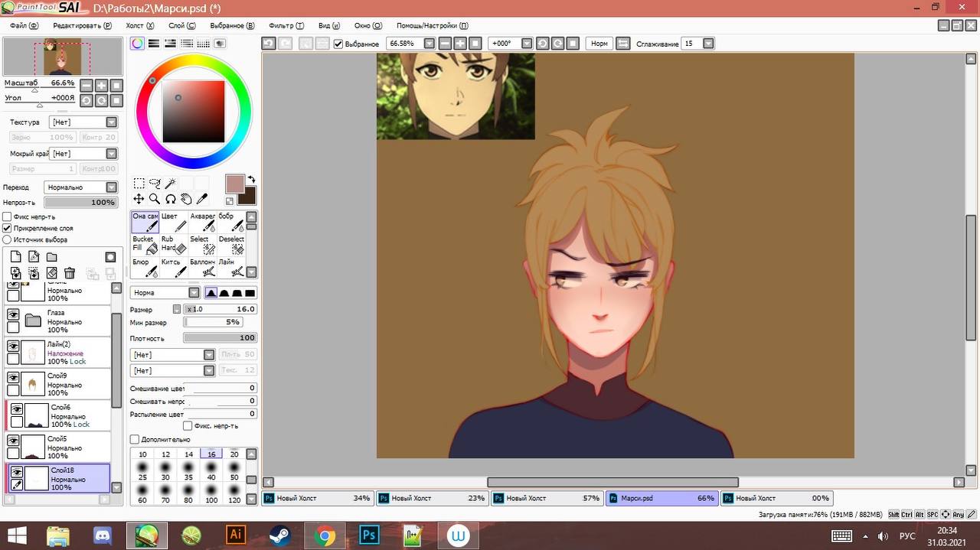
Task: Open the Файл menu
Action: tap(24, 25)
